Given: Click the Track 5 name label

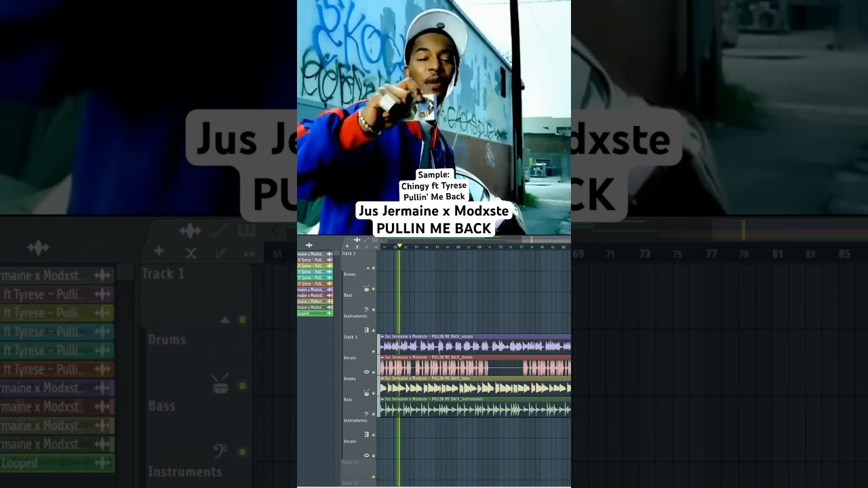Looking at the screenshot, I should tap(350, 337).
